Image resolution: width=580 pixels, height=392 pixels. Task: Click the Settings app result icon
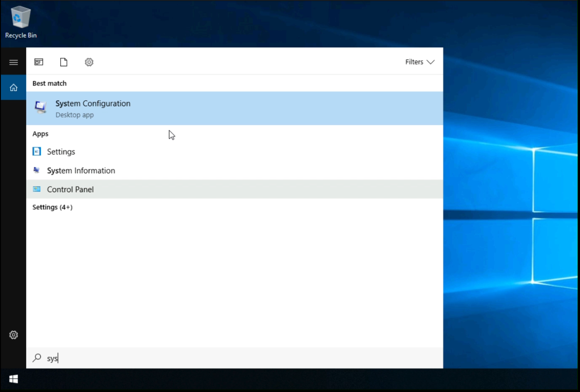(37, 152)
